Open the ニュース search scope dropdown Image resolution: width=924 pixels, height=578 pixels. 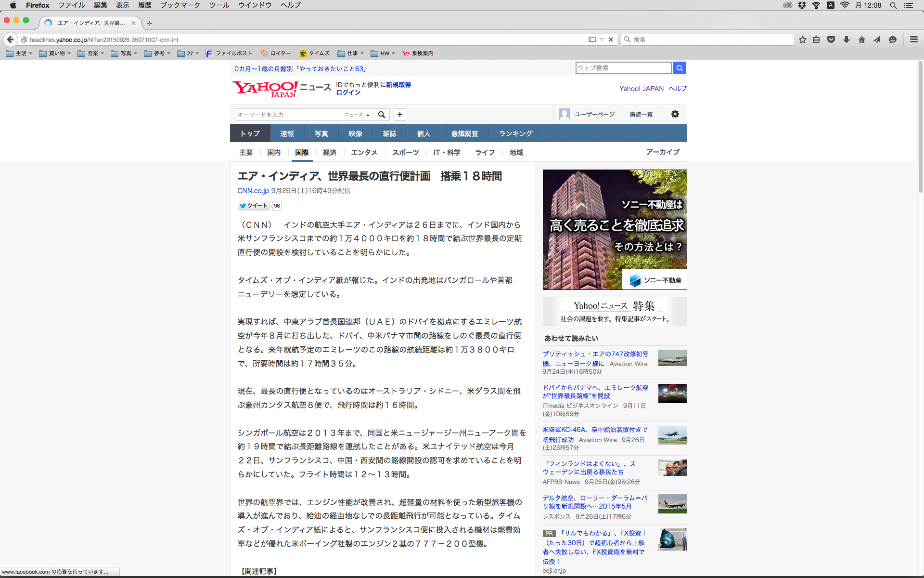coord(357,115)
